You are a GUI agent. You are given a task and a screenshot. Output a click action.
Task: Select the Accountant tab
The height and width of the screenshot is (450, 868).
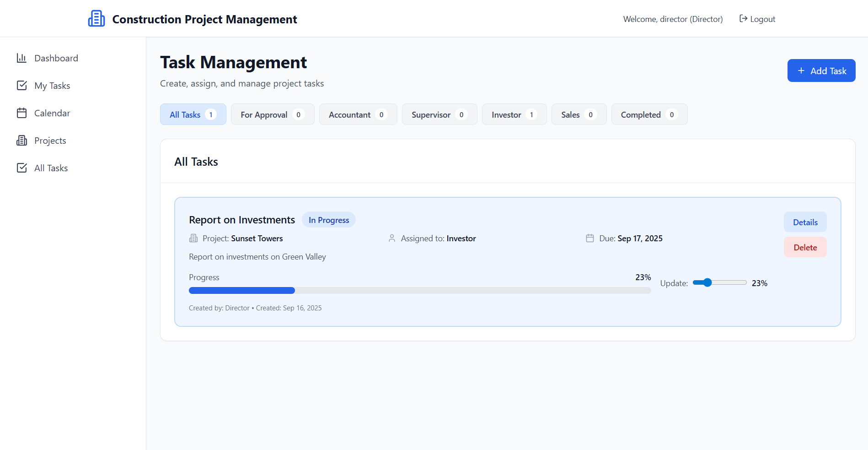click(358, 114)
